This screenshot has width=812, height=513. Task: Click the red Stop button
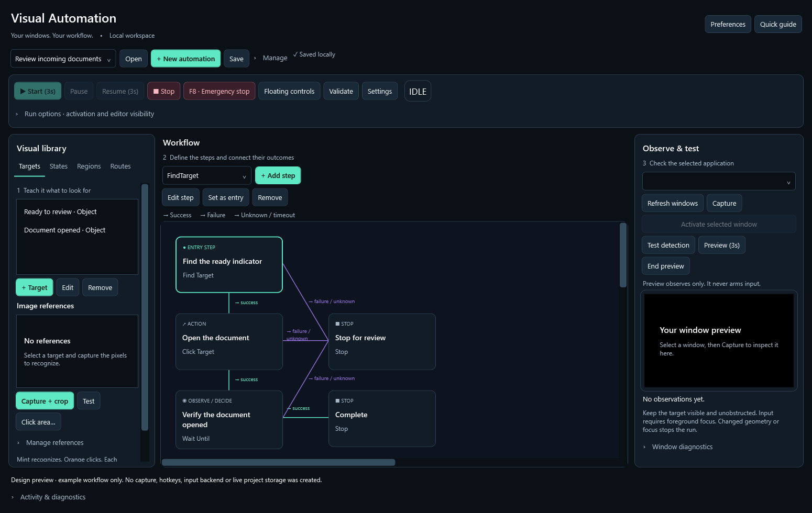coord(164,91)
